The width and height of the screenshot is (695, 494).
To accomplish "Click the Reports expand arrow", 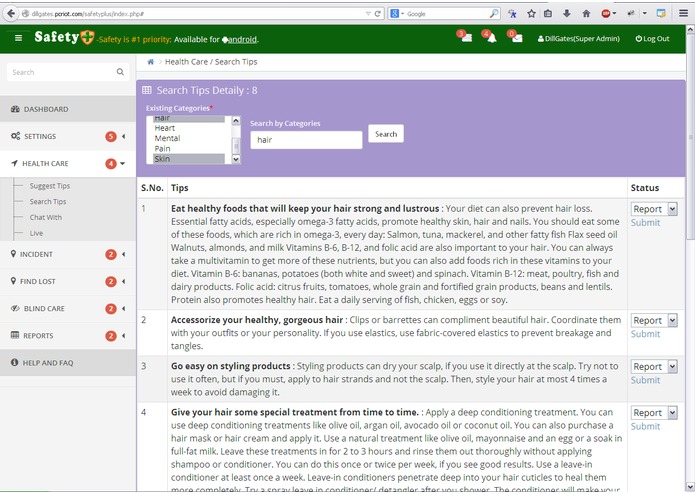I will (123, 336).
